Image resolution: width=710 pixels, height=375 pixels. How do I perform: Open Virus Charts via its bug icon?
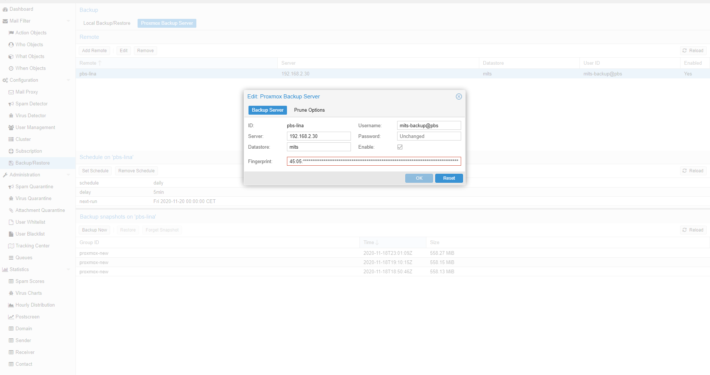(11, 293)
